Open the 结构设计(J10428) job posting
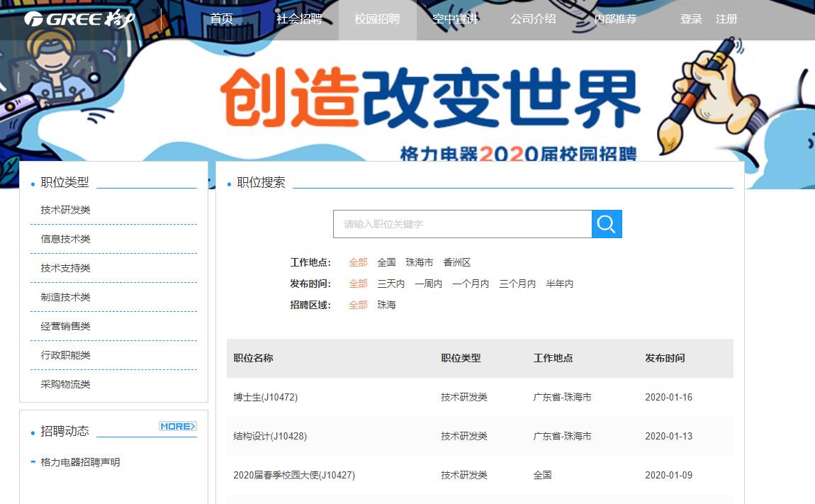The width and height of the screenshot is (815, 504). tap(270, 437)
